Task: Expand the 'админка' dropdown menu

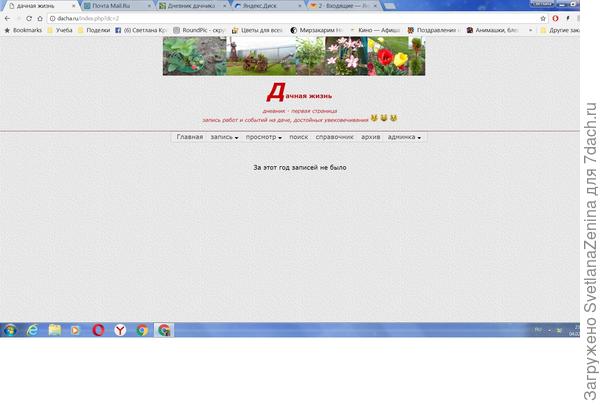Action: 404,136
